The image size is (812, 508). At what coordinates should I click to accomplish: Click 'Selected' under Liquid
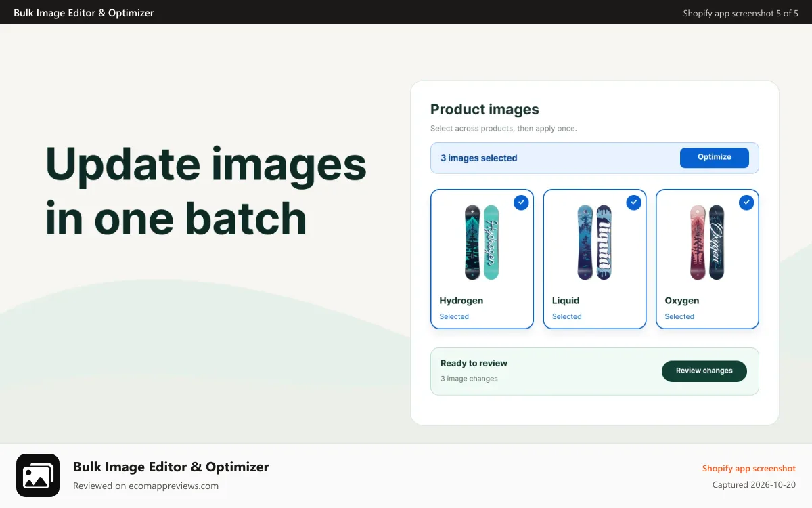tap(567, 316)
